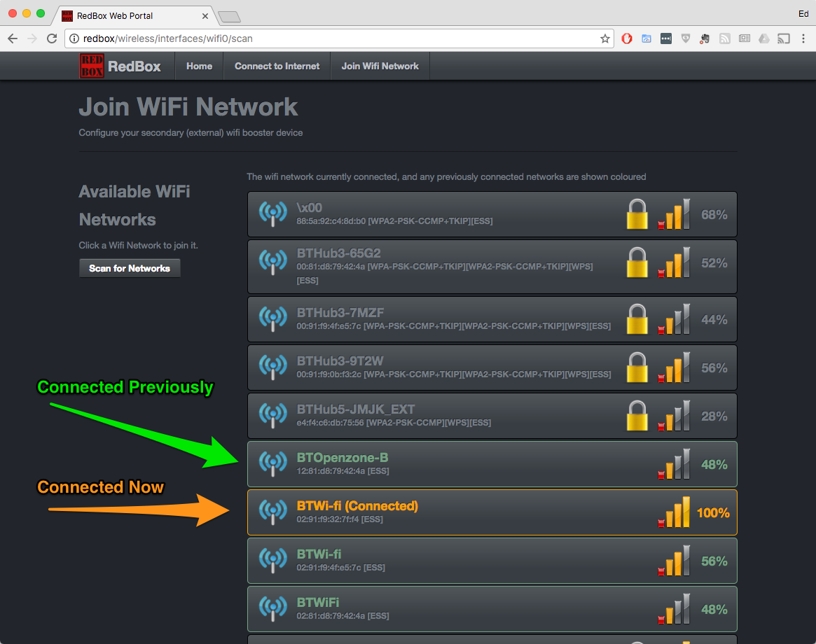The width and height of the screenshot is (816, 644).
Task: Open the Home menu item
Action: coord(200,66)
